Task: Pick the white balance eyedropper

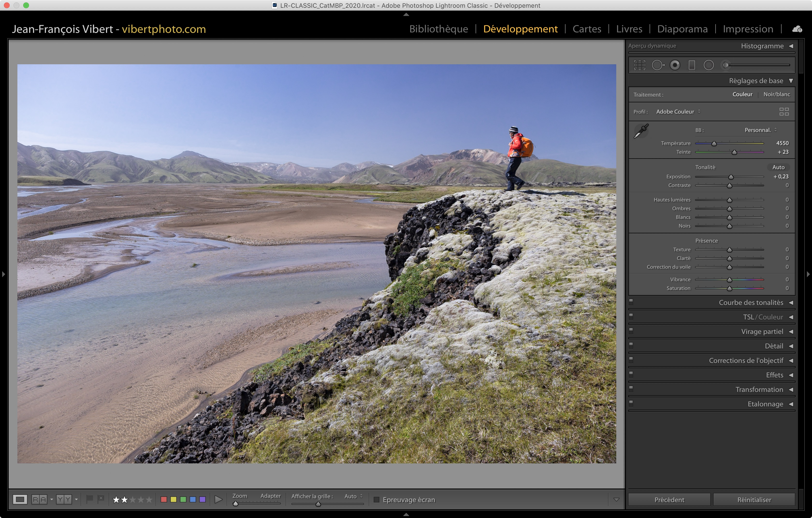Action: [x=641, y=131]
